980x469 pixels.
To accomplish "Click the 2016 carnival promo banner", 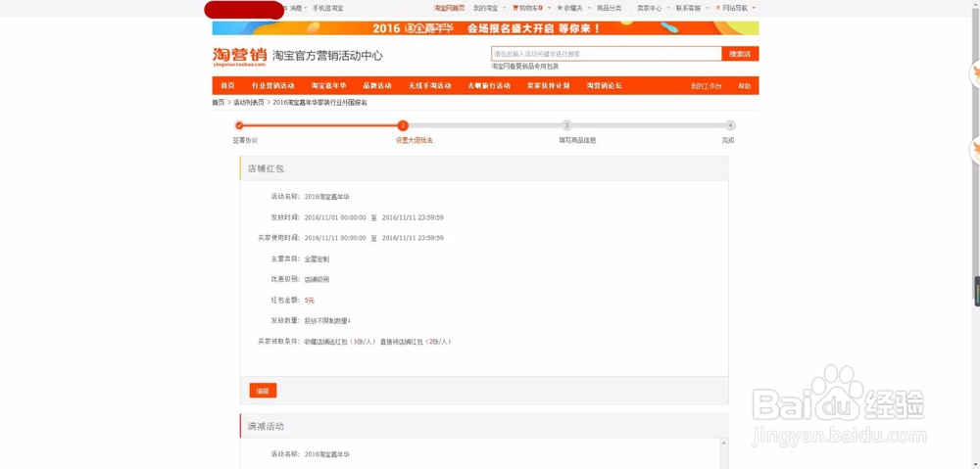I will click(486, 28).
